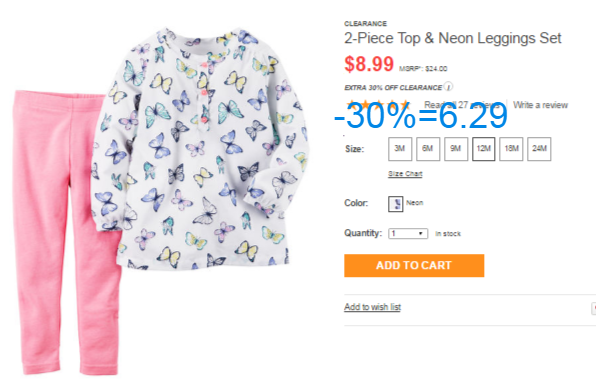Click the butterfly top product image
The width and height of the screenshot is (596, 383).
point(201,148)
